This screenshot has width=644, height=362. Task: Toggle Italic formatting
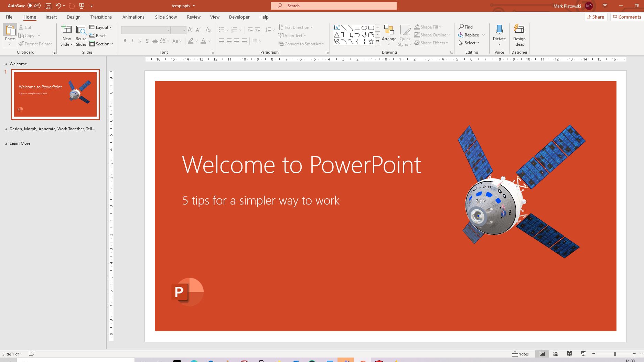pos(132,41)
